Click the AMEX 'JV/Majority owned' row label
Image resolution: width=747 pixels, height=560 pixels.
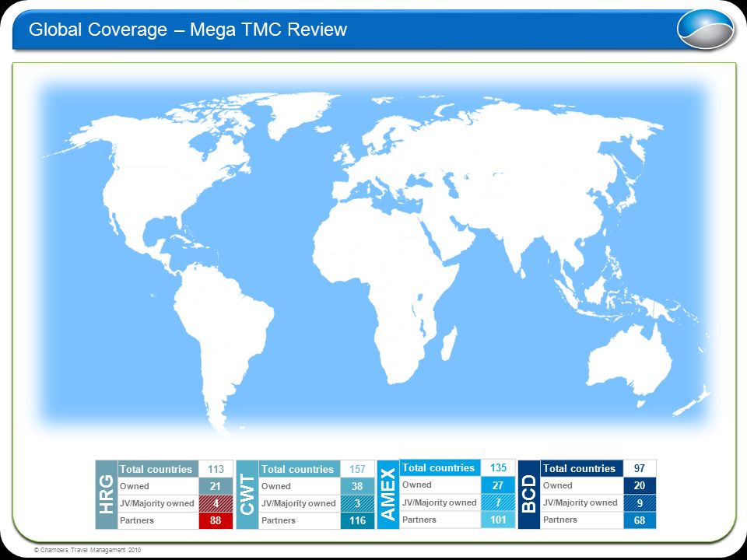pyautogui.click(x=440, y=502)
